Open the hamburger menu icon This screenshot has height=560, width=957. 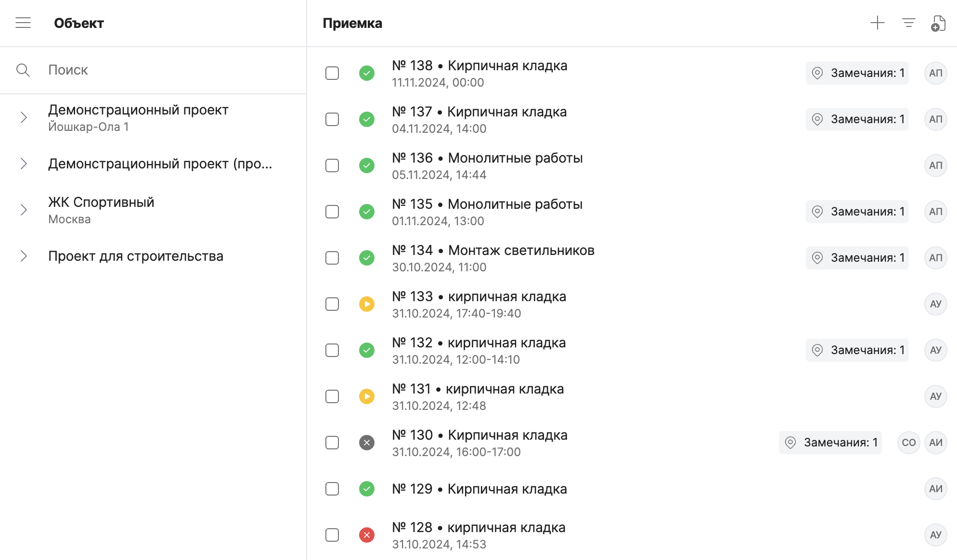pyautogui.click(x=23, y=23)
